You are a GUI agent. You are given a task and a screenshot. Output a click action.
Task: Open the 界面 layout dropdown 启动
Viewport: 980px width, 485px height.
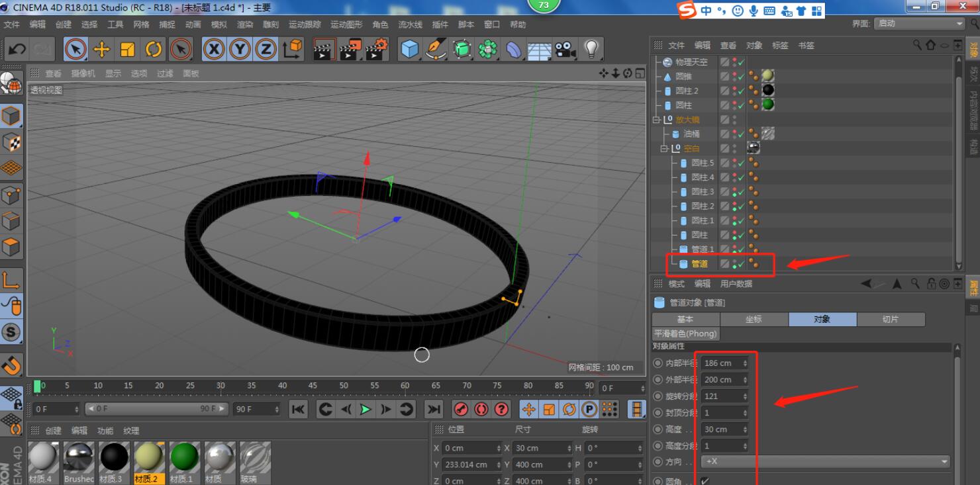click(x=920, y=23)
